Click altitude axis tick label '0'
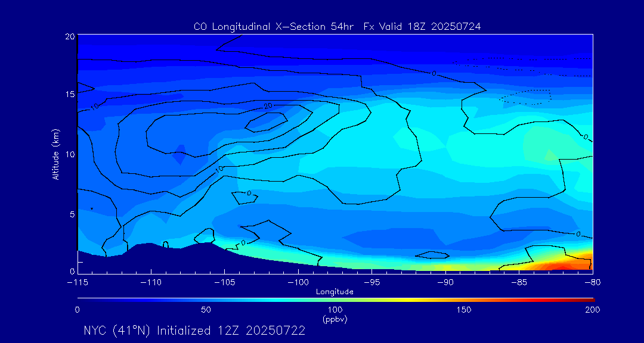 click(72, 271)
